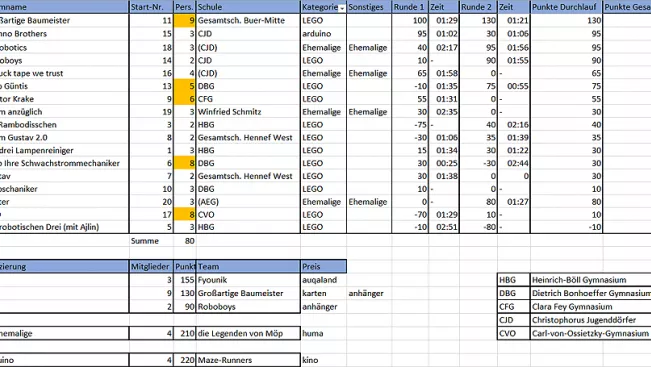Image resolution: width=651 pixels, height=367 pixels.
Task: Select the Summe label cell
Action: click(152, 241)
